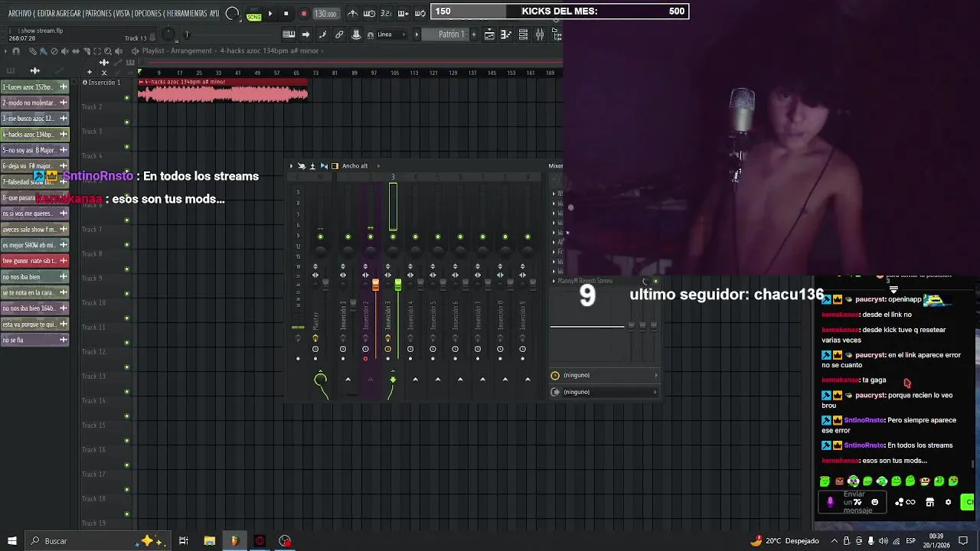Viewport: 980px width, 551px height.
Task: Add a new pattern with the plus button
Action: (x=475, y=34)
